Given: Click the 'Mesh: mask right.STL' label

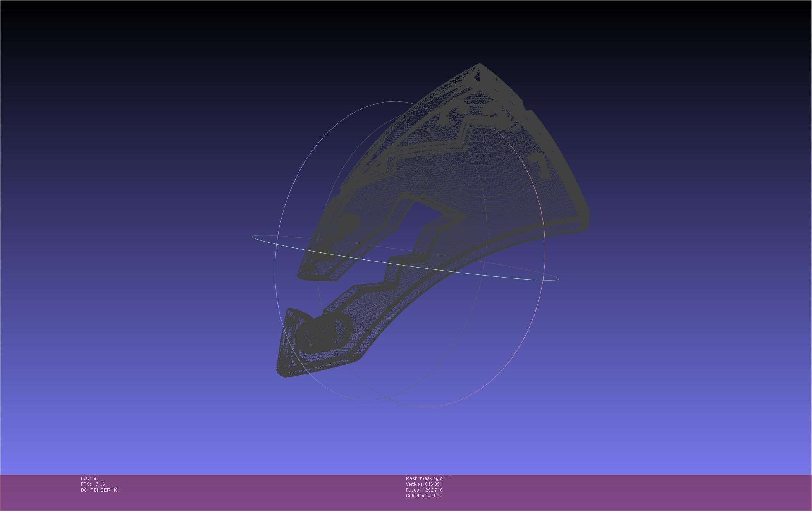Looking at the screenshot, I should point(429,478).
